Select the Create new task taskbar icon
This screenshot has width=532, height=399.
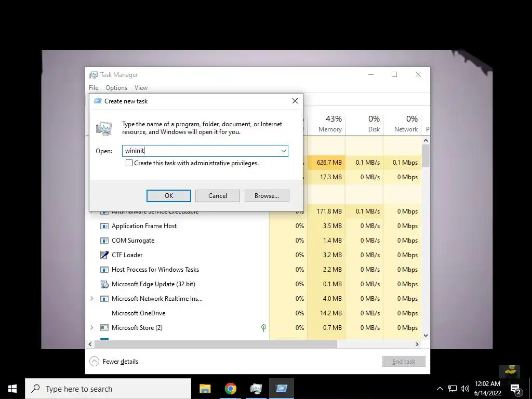pos(281,389)
